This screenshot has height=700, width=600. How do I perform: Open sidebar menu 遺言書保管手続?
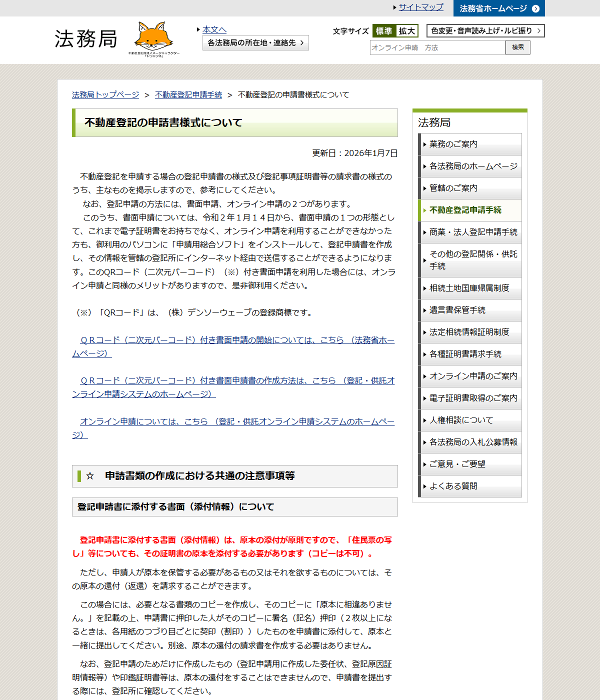(470, 310)
